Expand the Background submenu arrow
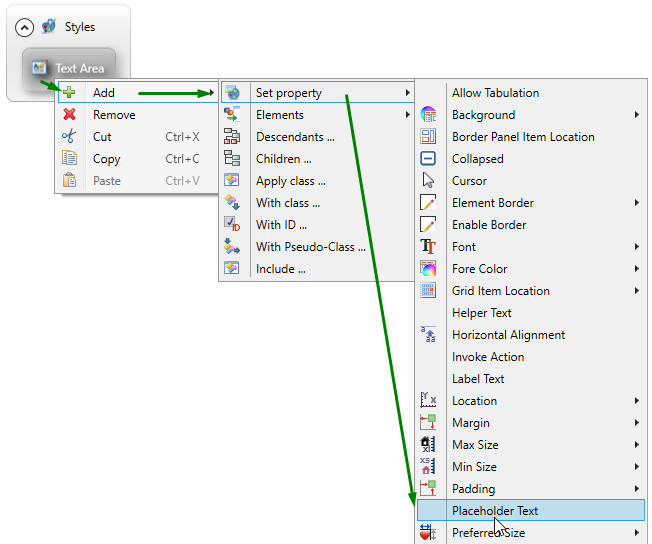 tap(637, 115)
